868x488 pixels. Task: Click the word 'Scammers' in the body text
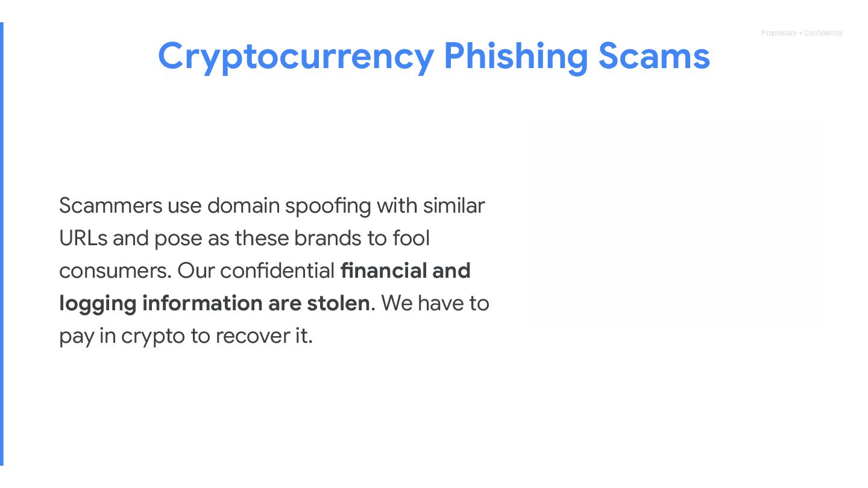pyautogui.click(x=110, y=205)
